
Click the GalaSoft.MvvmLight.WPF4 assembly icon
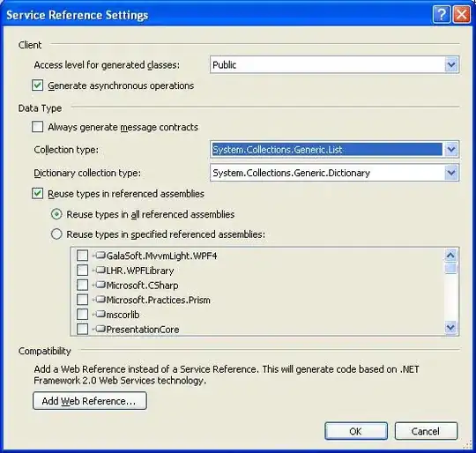point(100,256)
